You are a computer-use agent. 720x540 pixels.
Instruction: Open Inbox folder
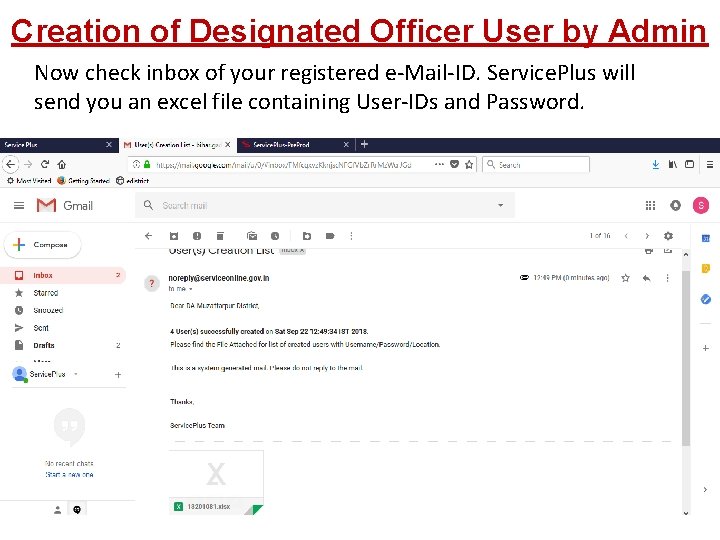[63, 275]
